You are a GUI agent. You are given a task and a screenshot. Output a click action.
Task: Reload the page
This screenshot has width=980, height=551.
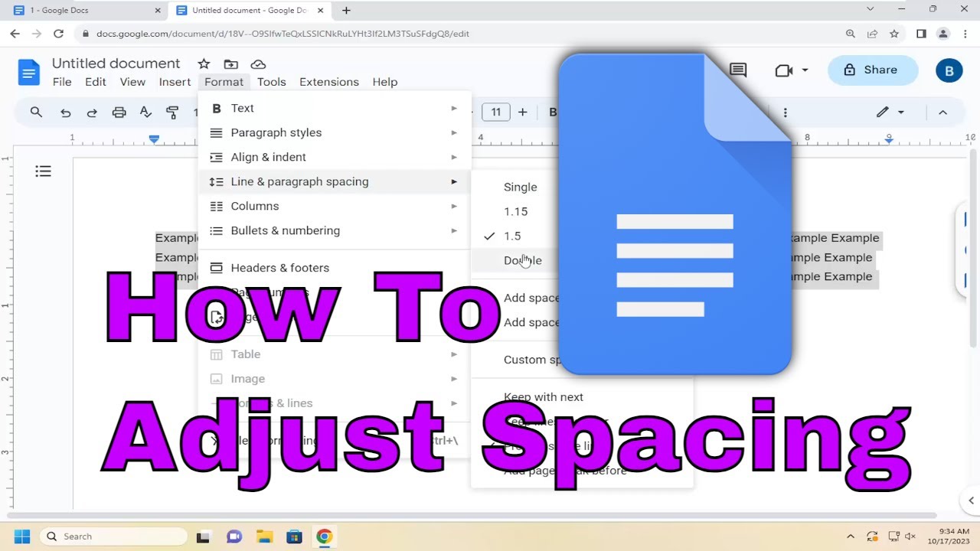click(58, 34)
